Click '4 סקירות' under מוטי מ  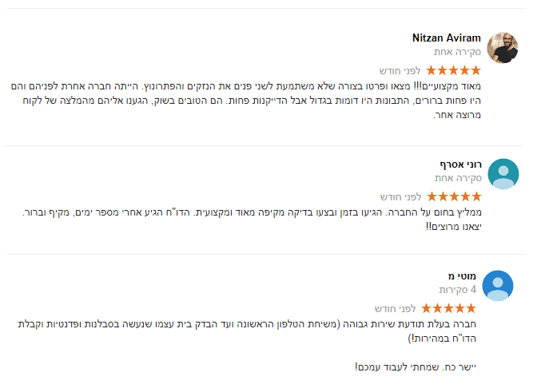pos(457,290)
